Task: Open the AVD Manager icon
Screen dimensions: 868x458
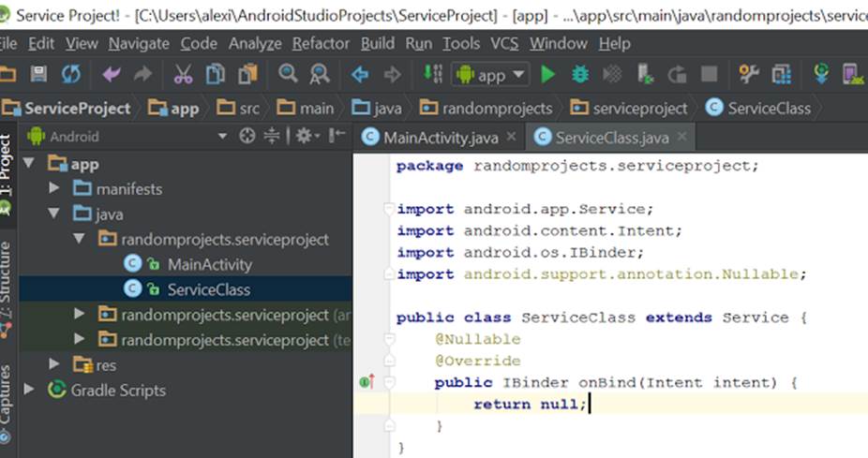Action: tap(852, 74)
